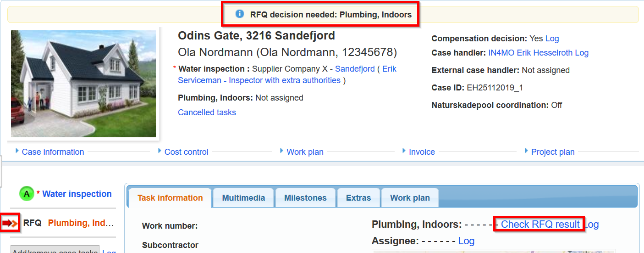
Task: Open the Task information tab
Action: [170, 198]
